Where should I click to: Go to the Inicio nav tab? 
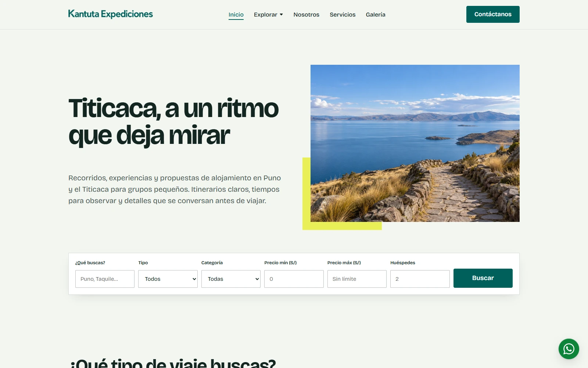(236, 15)
